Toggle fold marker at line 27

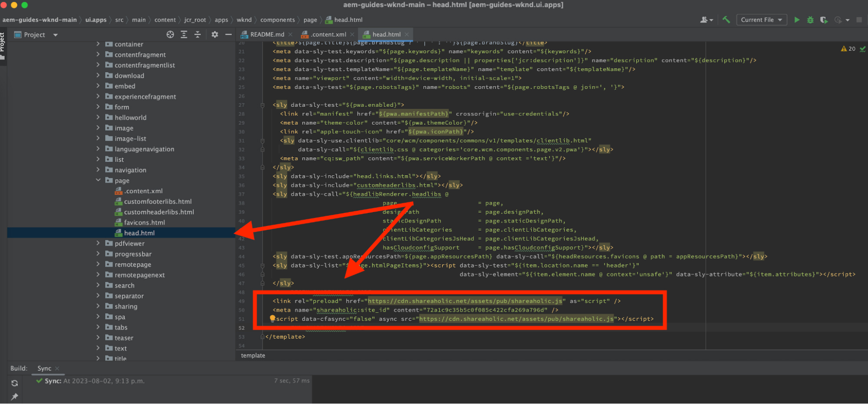[262, 105]
